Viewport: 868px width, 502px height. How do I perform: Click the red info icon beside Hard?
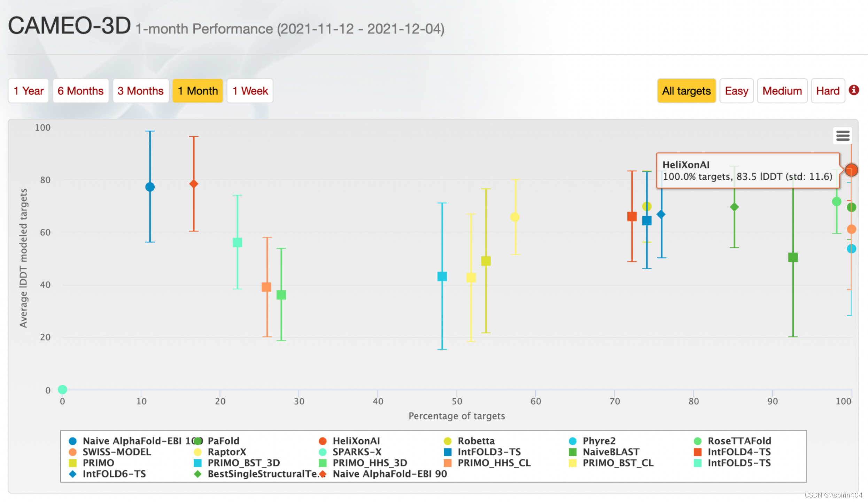tap(854, 90)
